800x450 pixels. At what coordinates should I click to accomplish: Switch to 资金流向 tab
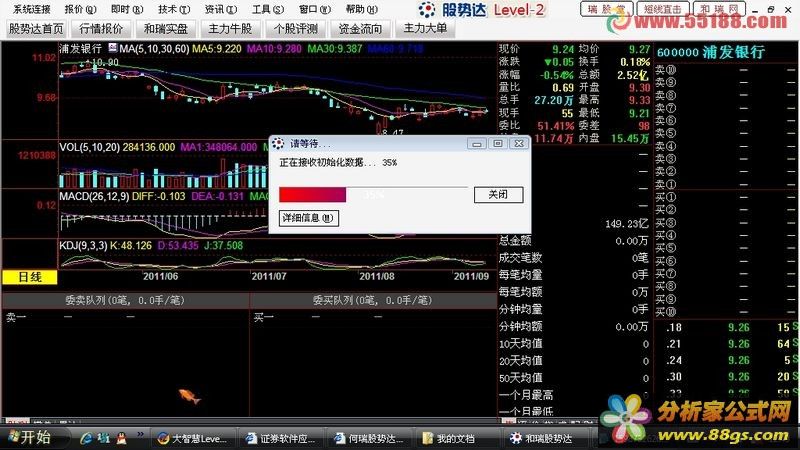pos(360,29)
